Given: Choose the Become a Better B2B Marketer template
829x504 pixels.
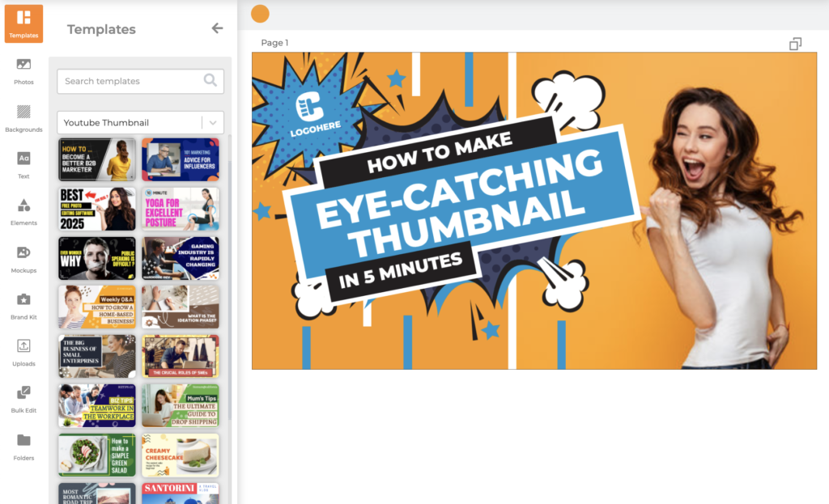Looking at the screenshot, I should tap(97, 159).
